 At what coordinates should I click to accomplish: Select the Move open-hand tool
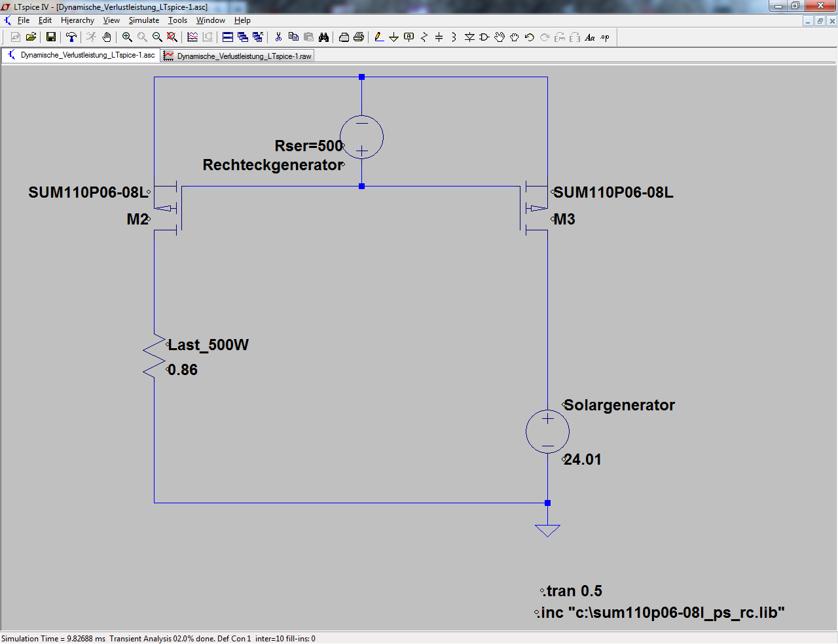pyautogui.click(x=500, y=37)
